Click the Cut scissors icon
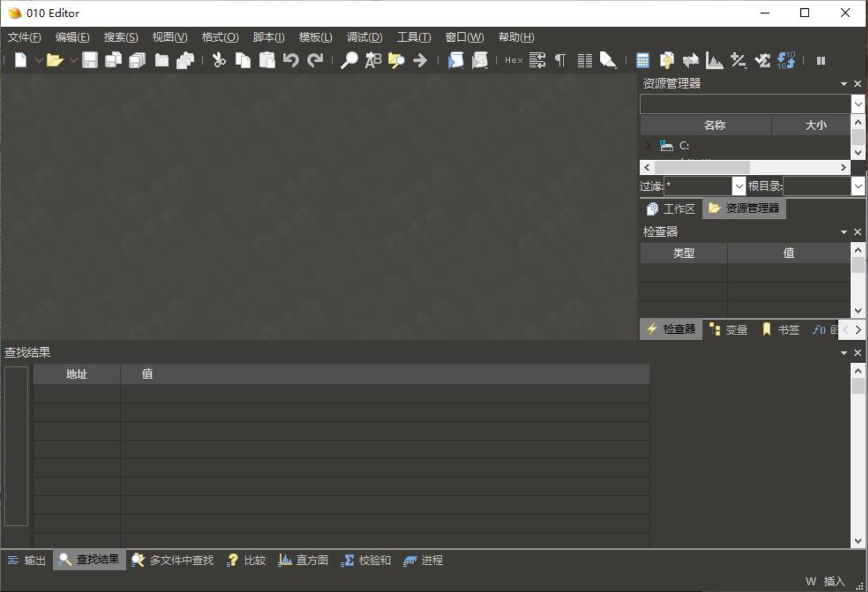Screen dimensions: 868x592 pyautogui.click(x=219, y=60)
